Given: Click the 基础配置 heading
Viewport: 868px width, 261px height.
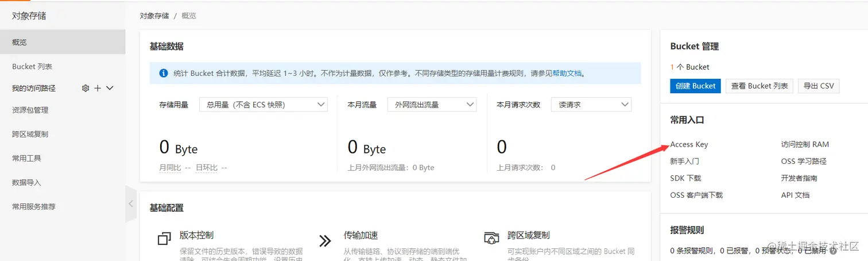Looking at the screenshot, I should 166,208.
